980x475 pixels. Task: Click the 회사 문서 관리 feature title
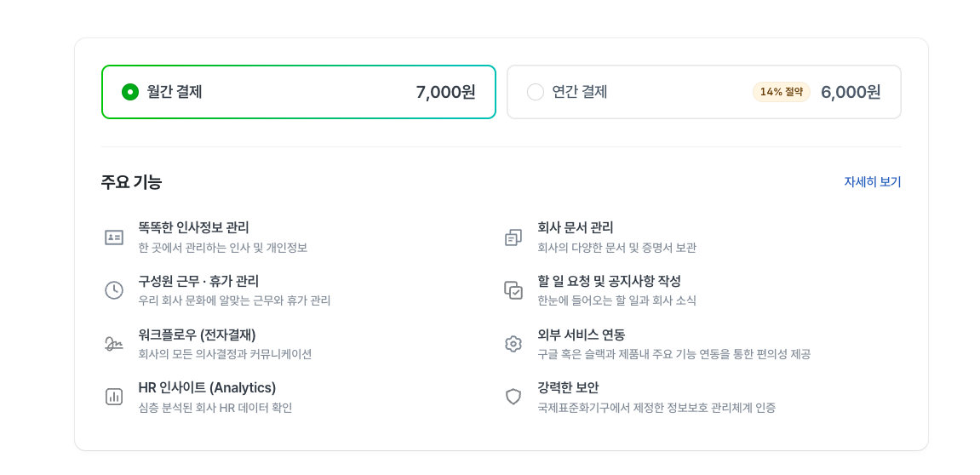tap(576, 228)
